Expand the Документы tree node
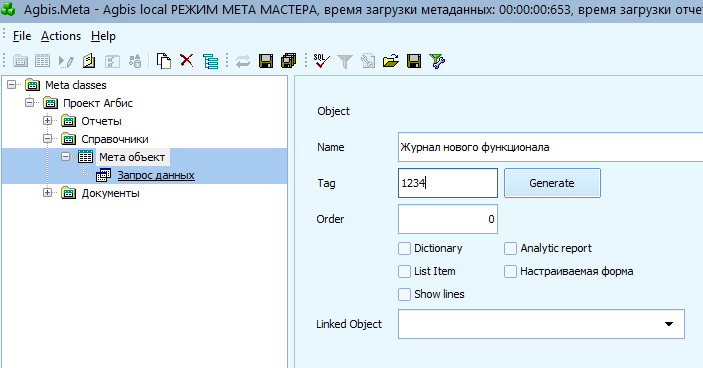703x368 pixels. pos(48,193)
